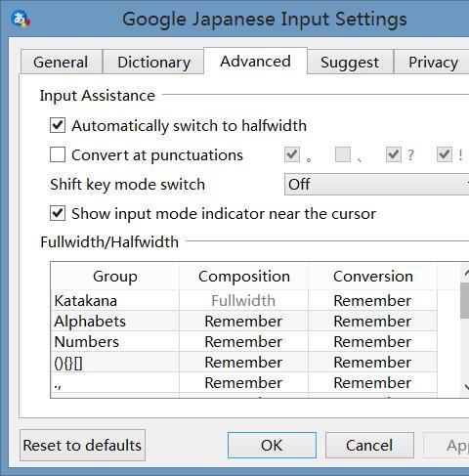Click Reset to defaults button
This screenshot has width=469, height=476.
[82, 445]
